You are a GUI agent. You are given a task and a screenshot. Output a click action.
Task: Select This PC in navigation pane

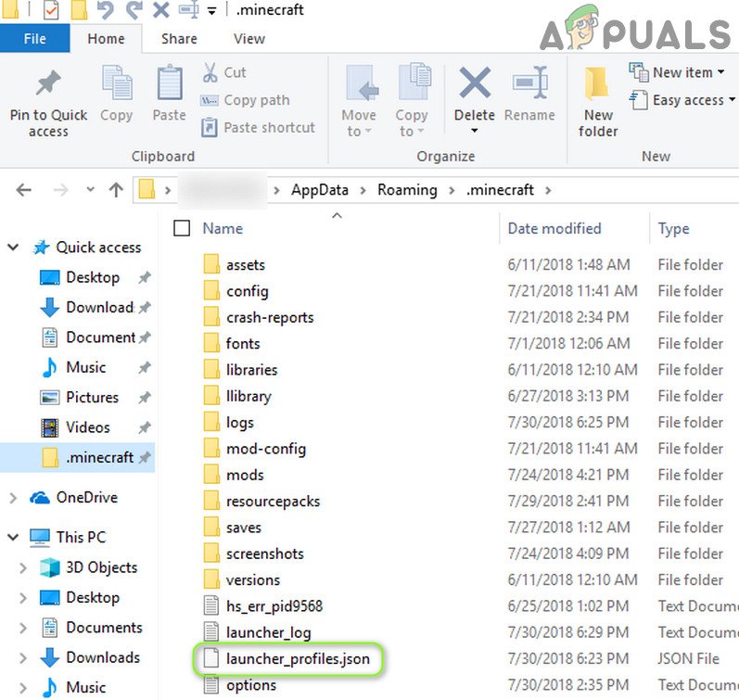[x=81, y=537]
